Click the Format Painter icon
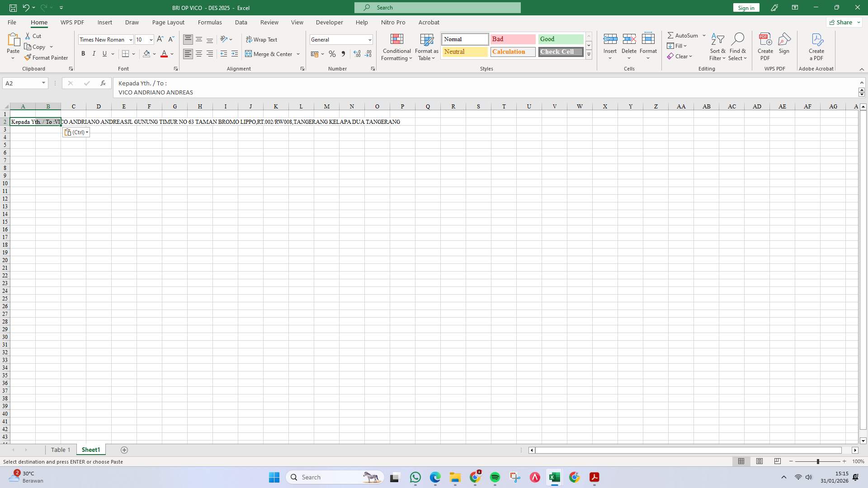Image resolution: width=868 pixels, height=488 pixels. [27, 57]
